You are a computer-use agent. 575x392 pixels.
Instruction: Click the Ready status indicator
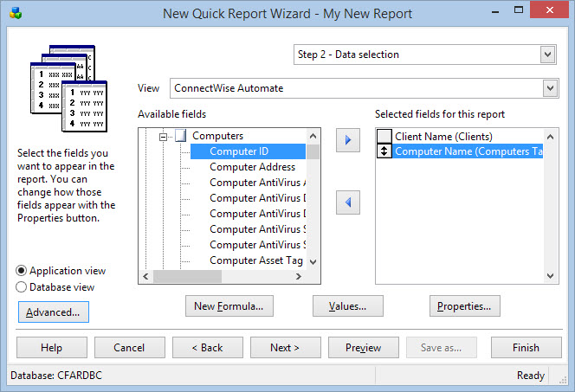click(x=531, y=376)
